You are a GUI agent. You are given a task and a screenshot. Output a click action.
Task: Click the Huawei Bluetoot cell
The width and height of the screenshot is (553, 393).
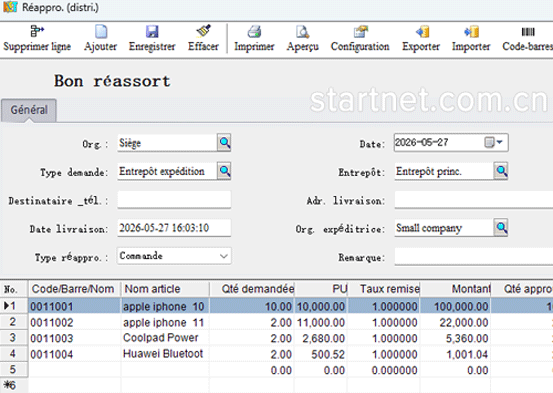[x=165, y=353]
